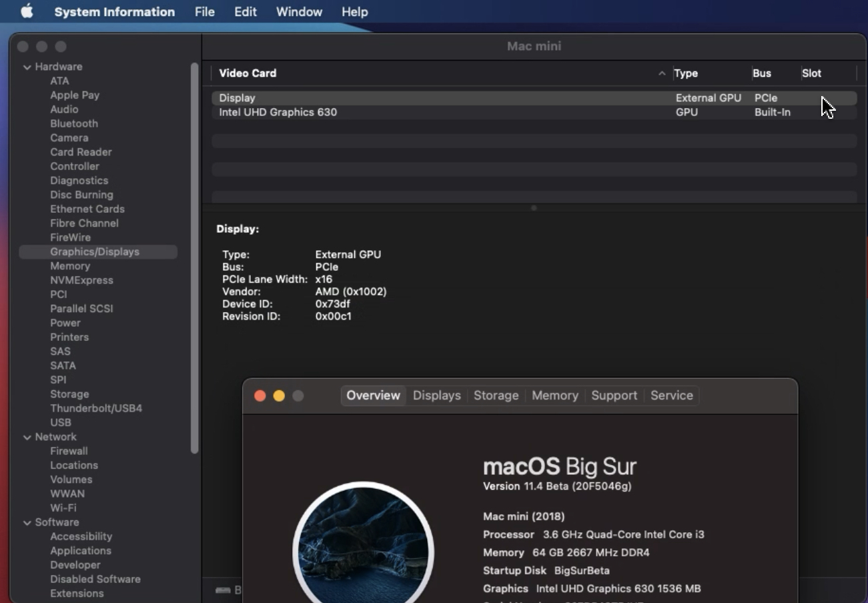The width and height of the screenshot is (868, 603).
Task: Select Parallel SCSI in the sidebar
Action: (81, 308)
